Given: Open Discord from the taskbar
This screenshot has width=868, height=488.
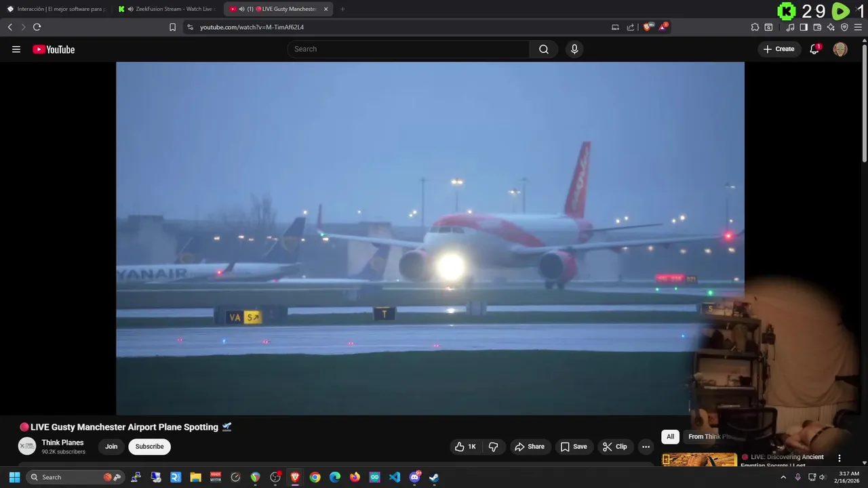Looking at the screenshot, I should click(x=414, y=477).
